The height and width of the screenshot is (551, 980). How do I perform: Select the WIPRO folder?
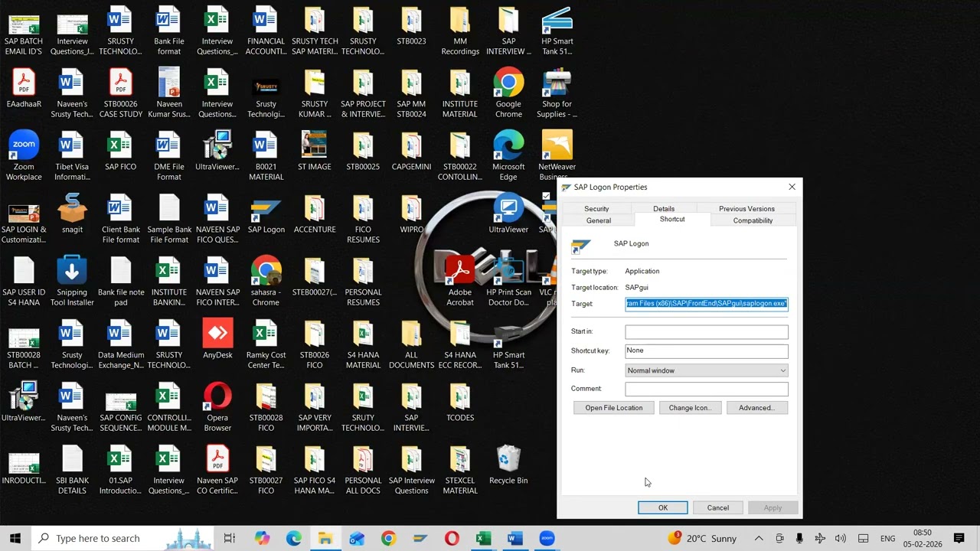tap(411, 215)
